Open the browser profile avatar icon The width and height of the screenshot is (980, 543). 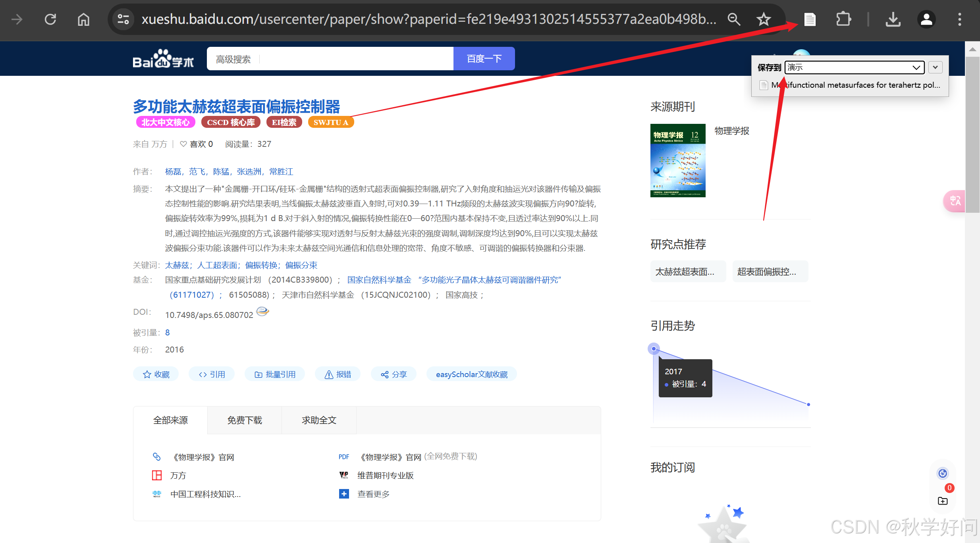pos(926,19)
